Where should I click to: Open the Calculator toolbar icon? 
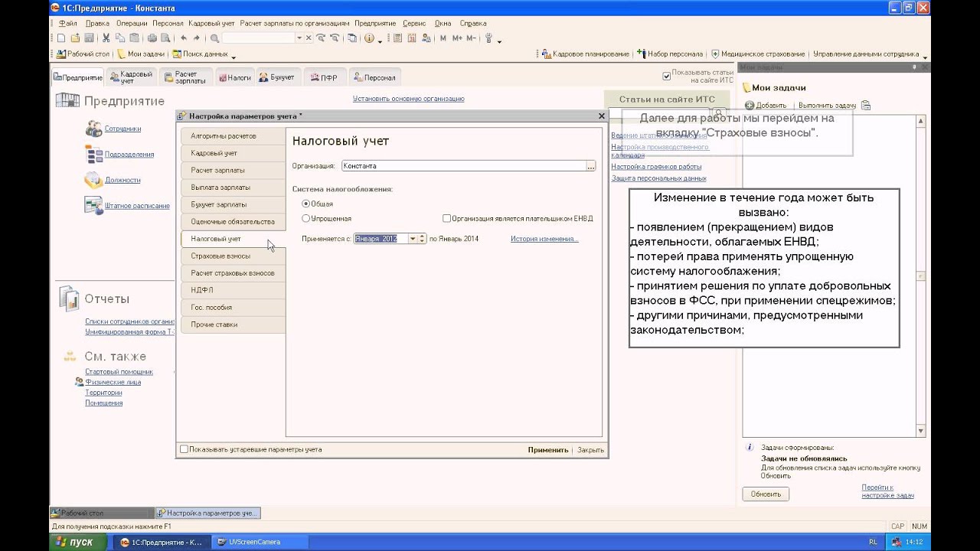pos(398,38)
